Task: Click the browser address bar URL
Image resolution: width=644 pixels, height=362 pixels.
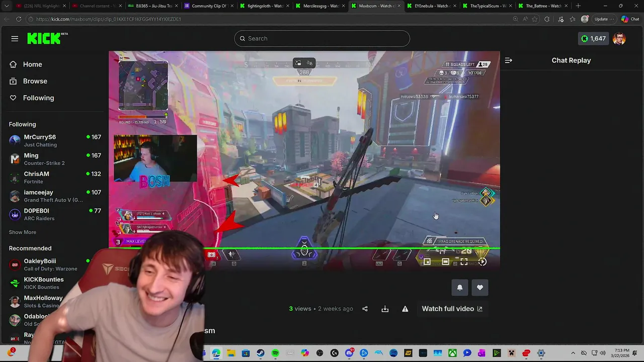Action: [x=108, y=19]
